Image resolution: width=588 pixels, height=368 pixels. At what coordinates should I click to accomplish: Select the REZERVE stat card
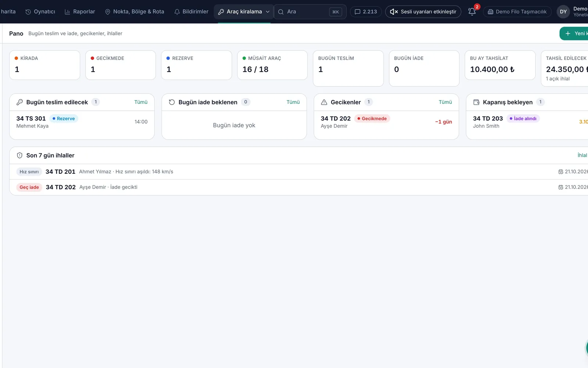click(197, 65)
